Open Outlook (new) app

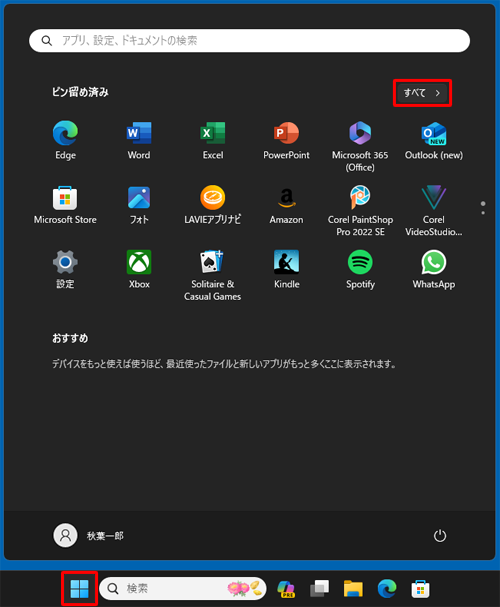[x=434, y=141]
